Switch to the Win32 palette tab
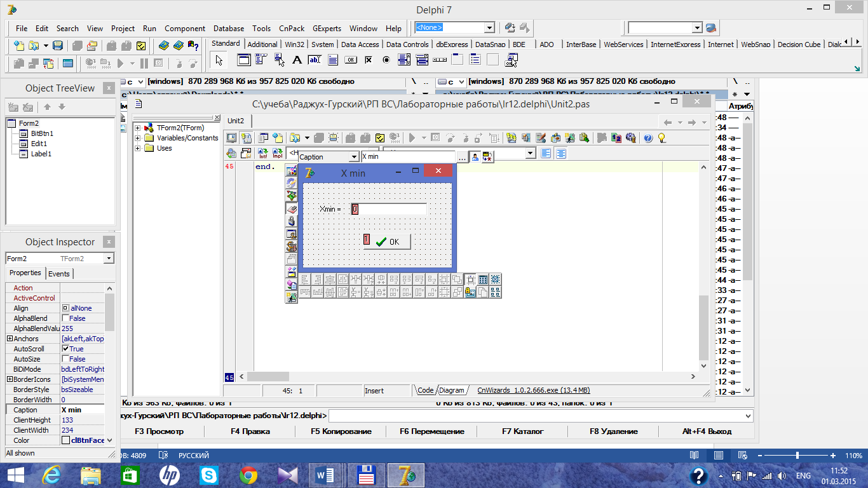Viewport: 868px width, 488px height. click(295, 44)
